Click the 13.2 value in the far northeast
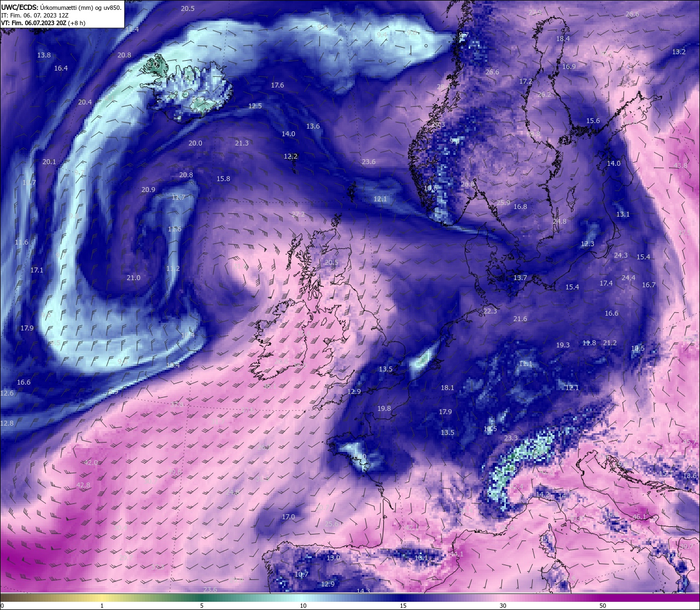 [x=679, y=52]
